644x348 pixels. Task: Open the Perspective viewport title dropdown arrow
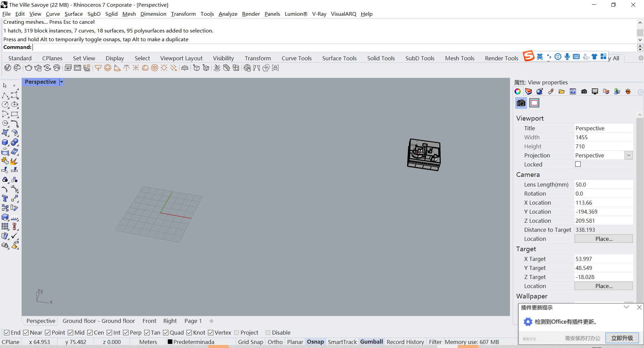tap(61, 82)
